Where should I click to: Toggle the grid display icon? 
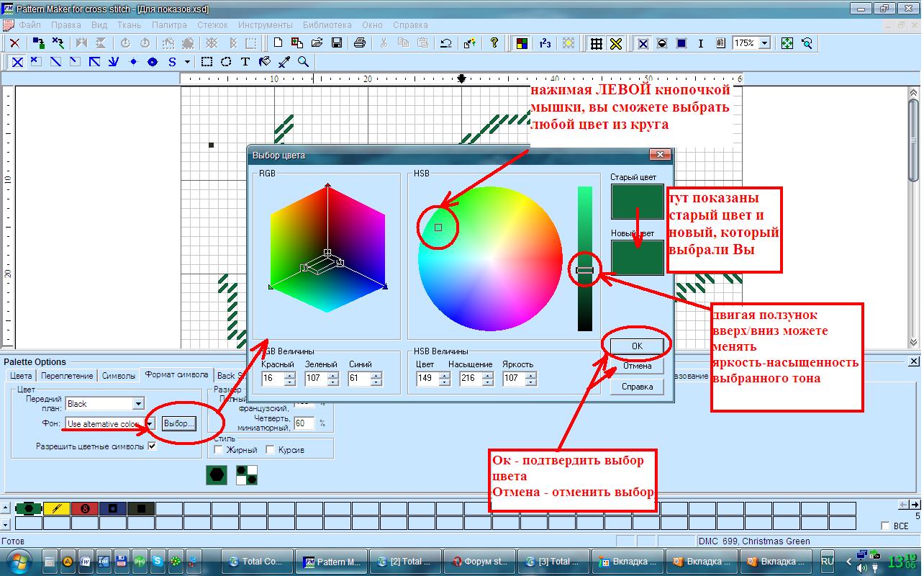point(596,43)
